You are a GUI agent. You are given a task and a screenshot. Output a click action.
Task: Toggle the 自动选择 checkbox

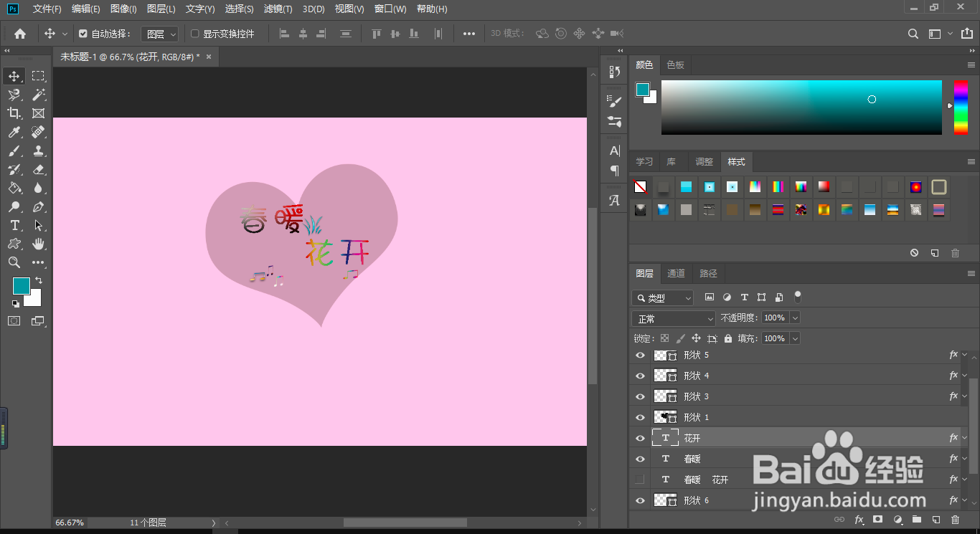coord(83,34)
